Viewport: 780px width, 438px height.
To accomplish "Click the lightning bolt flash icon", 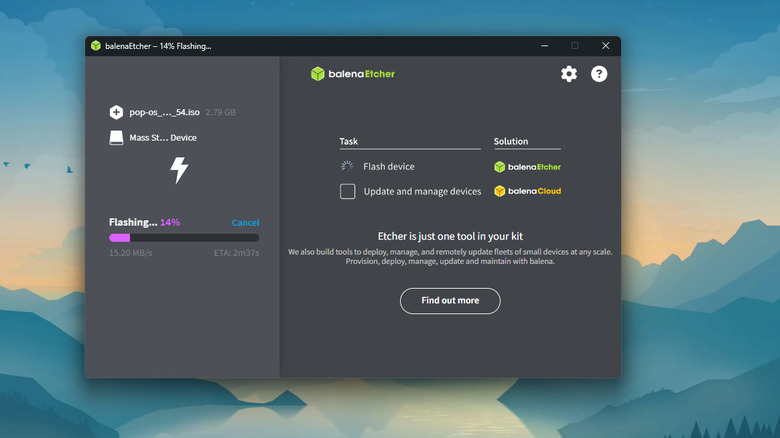I will (x=179, y=171).
